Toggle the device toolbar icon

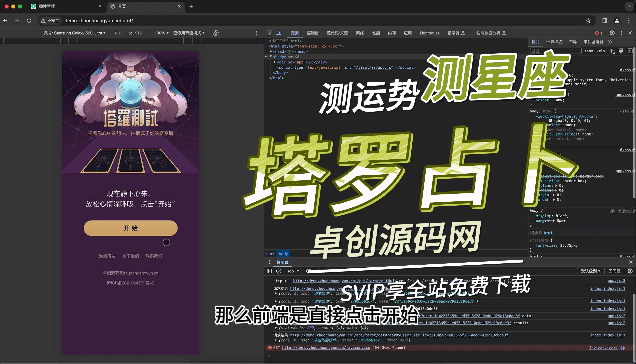(279, 33)
